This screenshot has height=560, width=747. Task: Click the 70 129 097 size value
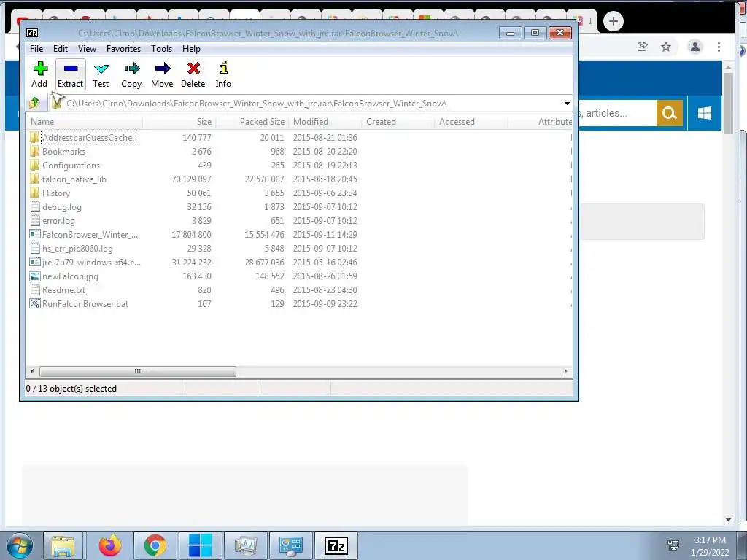(x=192, y=179)
